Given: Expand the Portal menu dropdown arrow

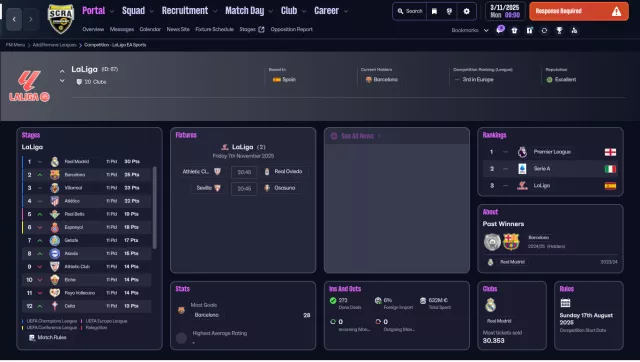Looking at the screenshot, I should click(112, 11).
